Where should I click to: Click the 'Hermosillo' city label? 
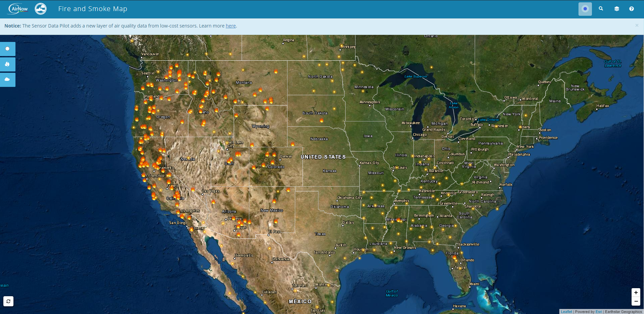244,255
